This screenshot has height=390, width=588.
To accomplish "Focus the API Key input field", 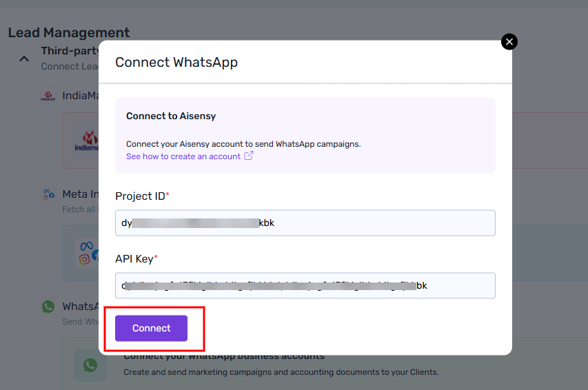I will click(305, 285).
